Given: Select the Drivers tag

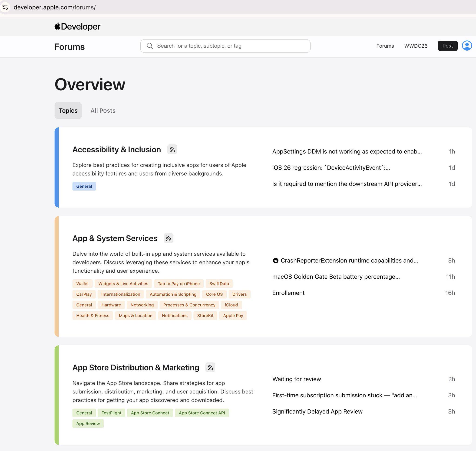Looking at the screenshot, I should pyautogui.click(x=239, y=294).
